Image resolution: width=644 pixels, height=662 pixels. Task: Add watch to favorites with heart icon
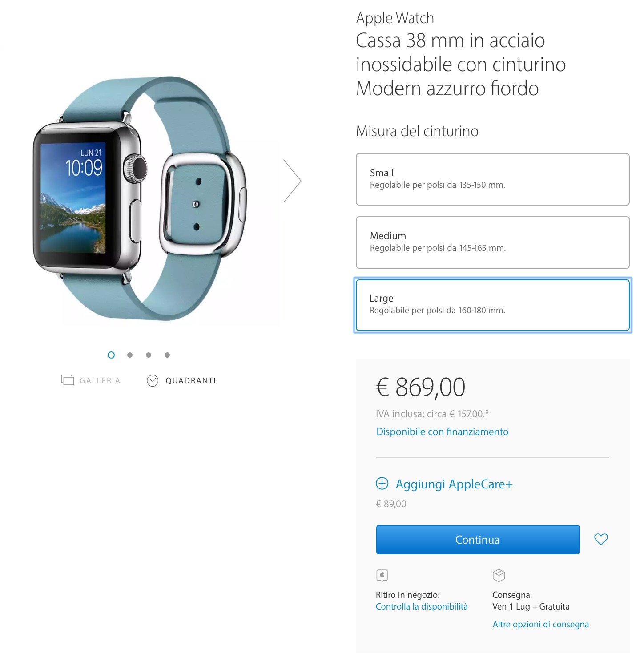tap(601, 540)
